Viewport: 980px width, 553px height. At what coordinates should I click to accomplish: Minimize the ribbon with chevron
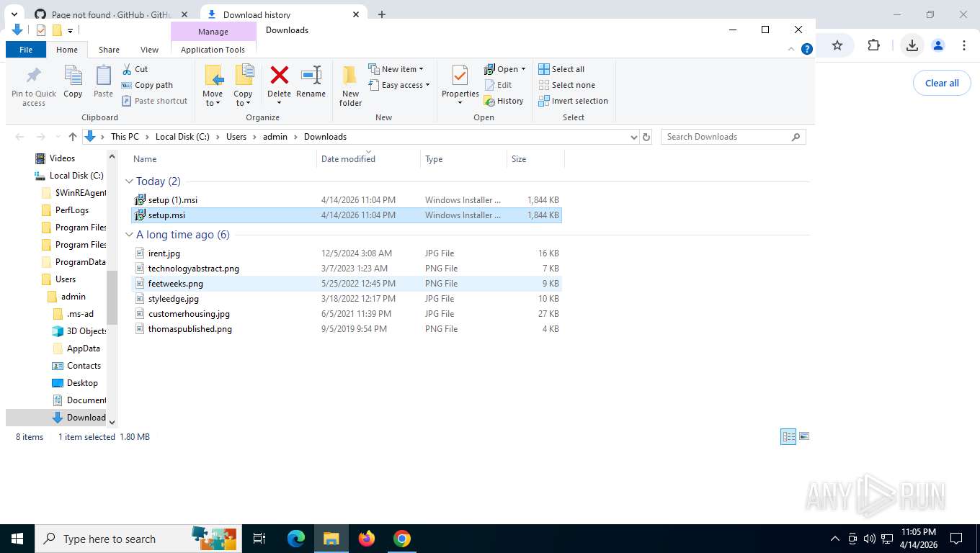[x=792, y=49]
